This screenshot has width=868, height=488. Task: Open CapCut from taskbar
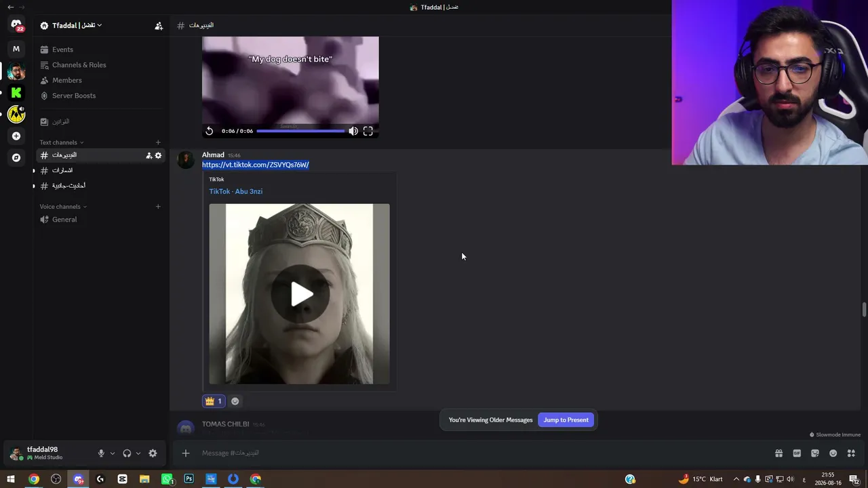(x=122, y=479)
